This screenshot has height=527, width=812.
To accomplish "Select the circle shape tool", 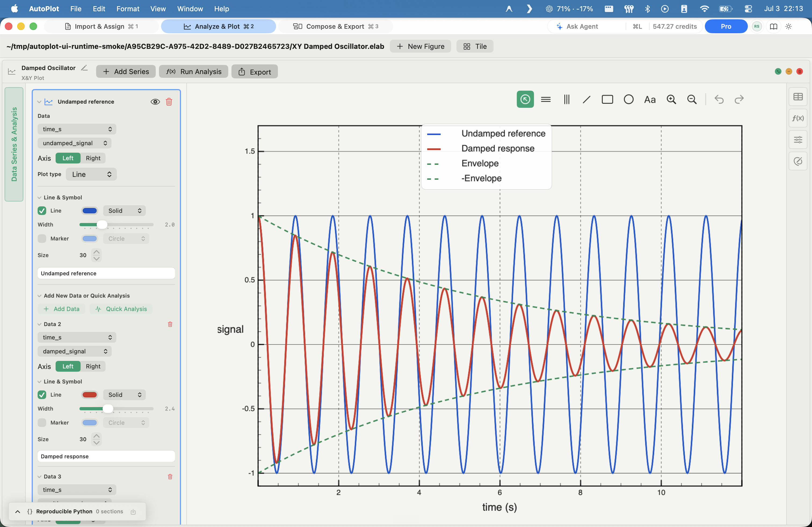I will [x=628, y=99].
